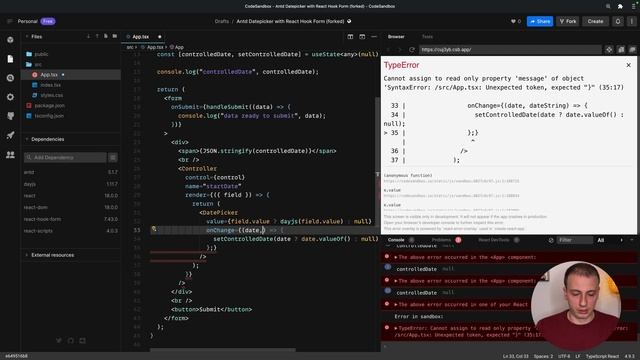Click the Free plan badge
The image size is (640, 360).
[x=48, y=21]
